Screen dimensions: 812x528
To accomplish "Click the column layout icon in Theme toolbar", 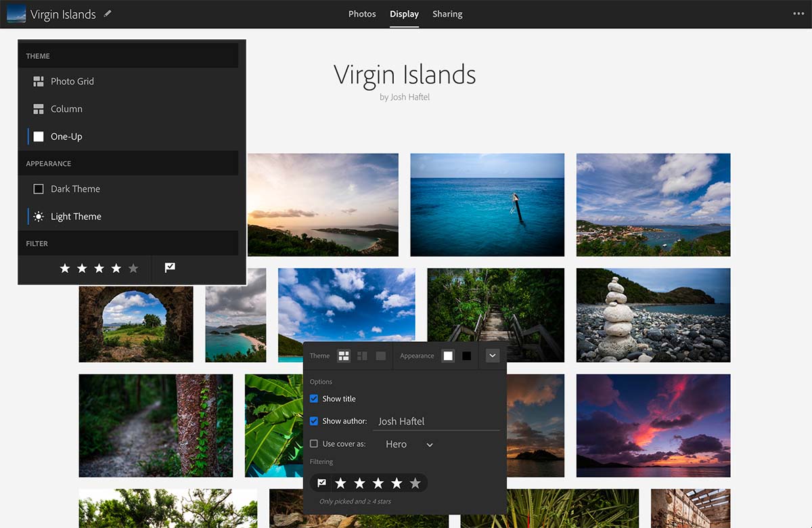I will 362,356.
